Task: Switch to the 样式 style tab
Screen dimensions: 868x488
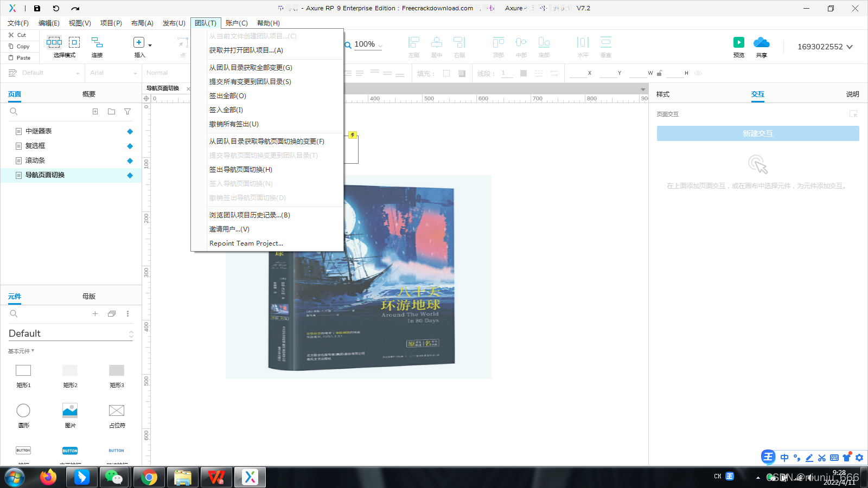Action: click(x=663, y=94)
